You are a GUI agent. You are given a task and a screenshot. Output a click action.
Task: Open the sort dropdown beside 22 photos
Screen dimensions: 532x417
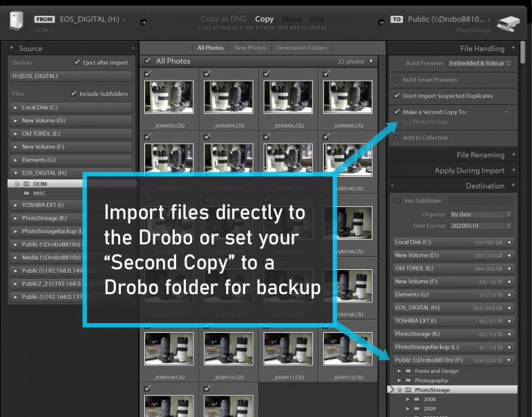point(371,61)
